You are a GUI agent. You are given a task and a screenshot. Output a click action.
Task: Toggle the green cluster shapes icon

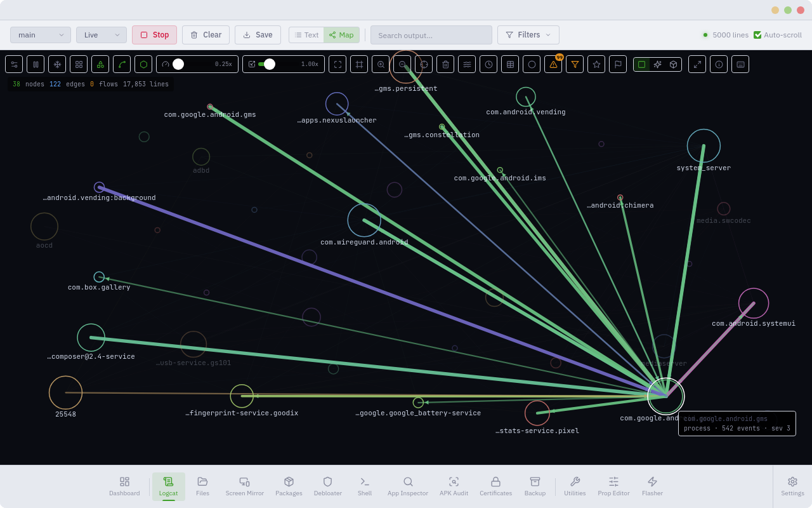coord(100,64)
